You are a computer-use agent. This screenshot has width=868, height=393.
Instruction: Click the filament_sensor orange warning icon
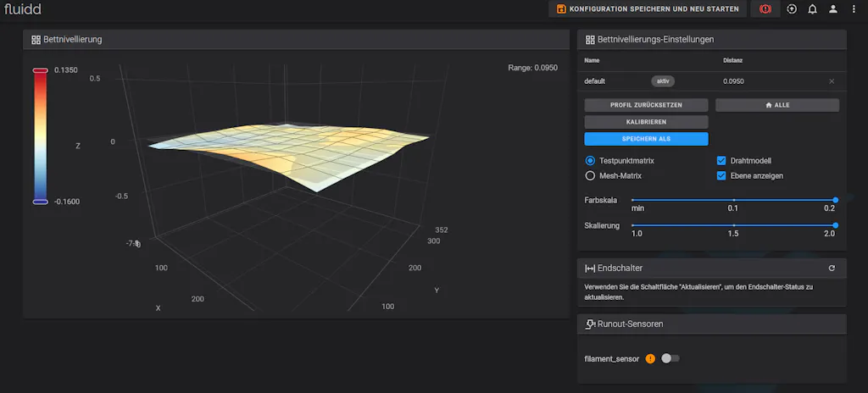point(650,358)
